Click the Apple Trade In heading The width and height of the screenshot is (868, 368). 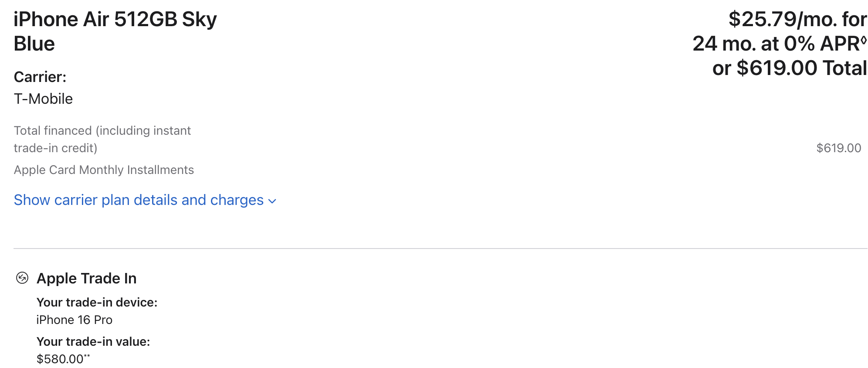(x=86, y=278)
